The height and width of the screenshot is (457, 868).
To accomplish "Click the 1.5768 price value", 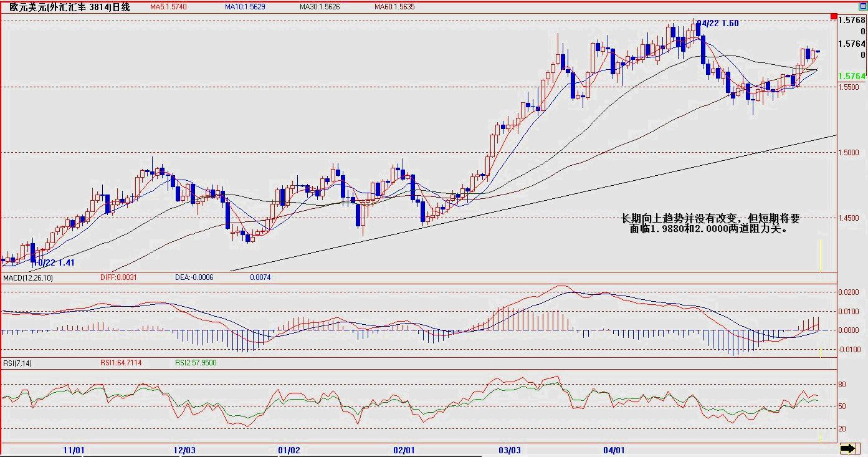I will 851,20.
